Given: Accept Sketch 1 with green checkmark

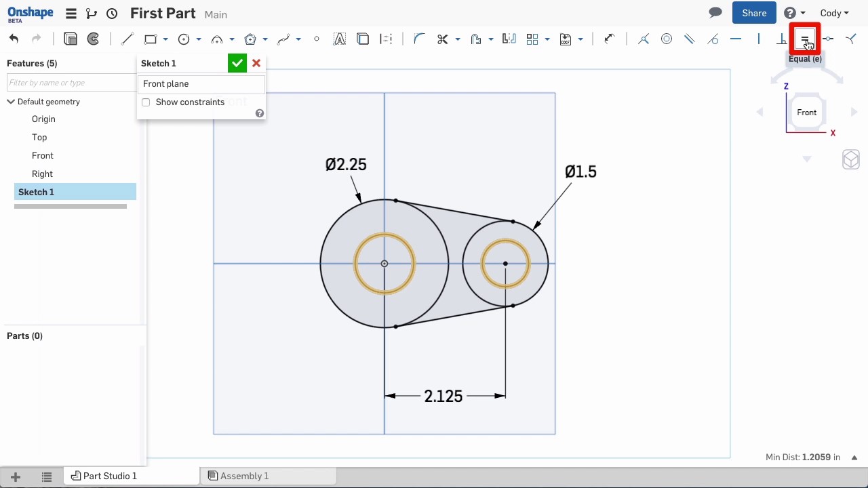Looking at the screenshot, I should click(237, 63).
